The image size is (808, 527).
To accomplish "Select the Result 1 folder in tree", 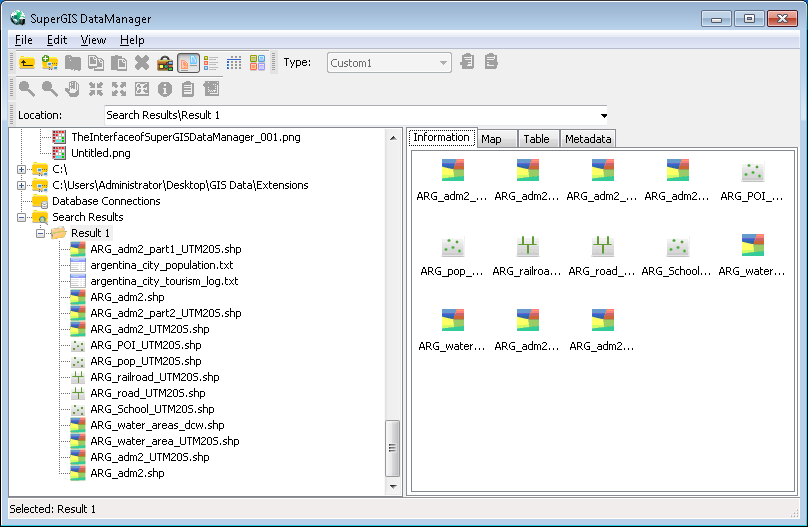I will point(90,233).
